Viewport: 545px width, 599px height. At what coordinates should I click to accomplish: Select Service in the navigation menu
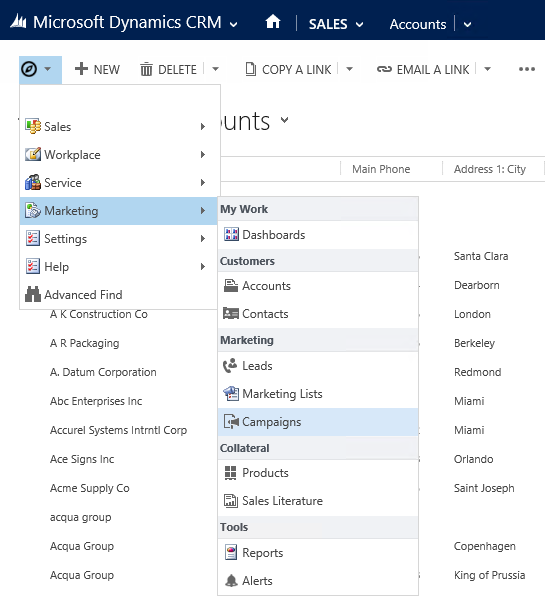coord(119,183)
